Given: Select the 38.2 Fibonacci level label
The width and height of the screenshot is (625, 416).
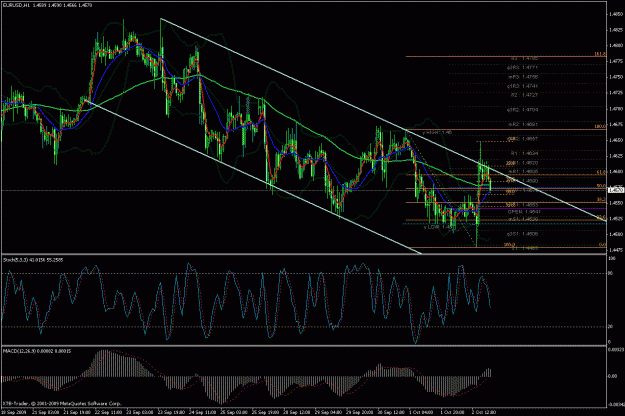Looking at the screenshot, I should [601, 199].
